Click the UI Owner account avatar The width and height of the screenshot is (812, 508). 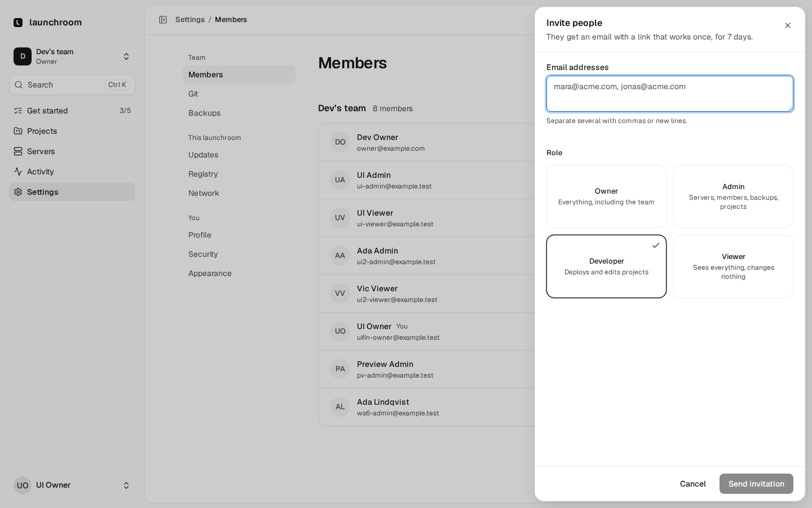(23, 485)
